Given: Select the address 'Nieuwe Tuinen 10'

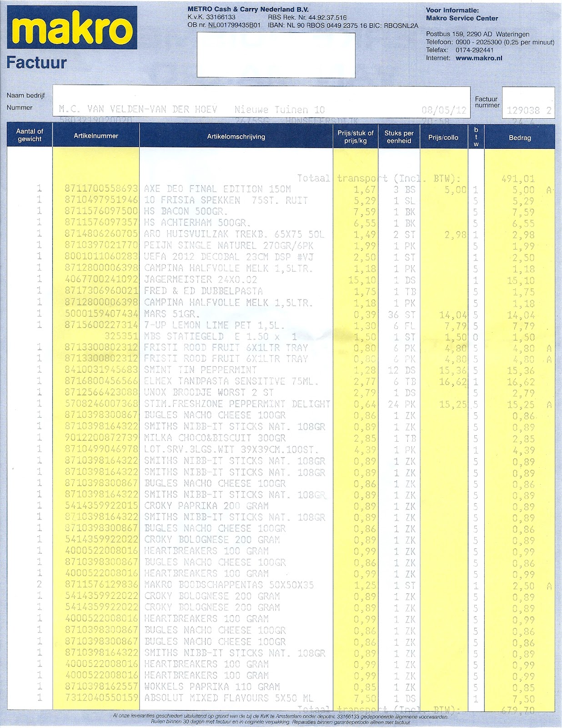Looking at the screenshot, I should click(280, 110).
